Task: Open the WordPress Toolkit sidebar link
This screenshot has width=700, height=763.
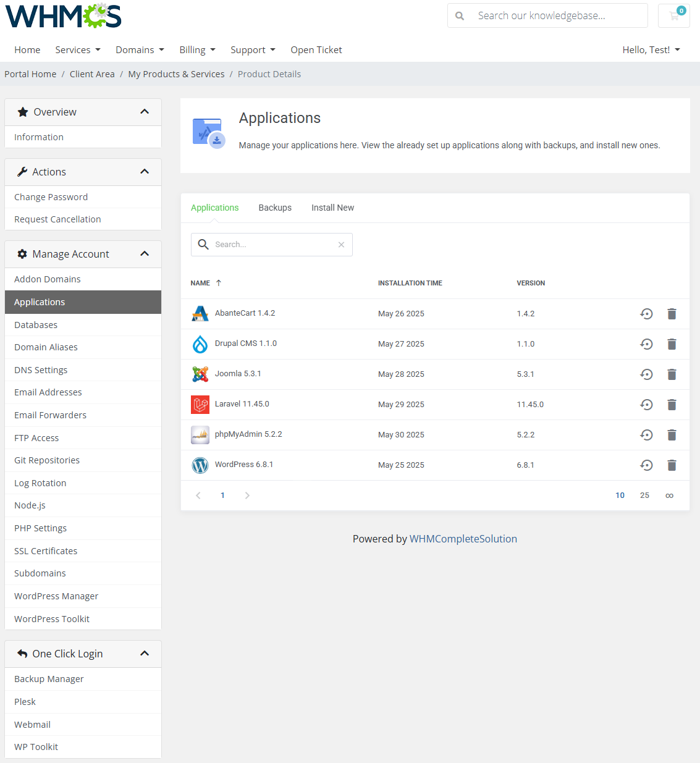Action: [51, 618]
